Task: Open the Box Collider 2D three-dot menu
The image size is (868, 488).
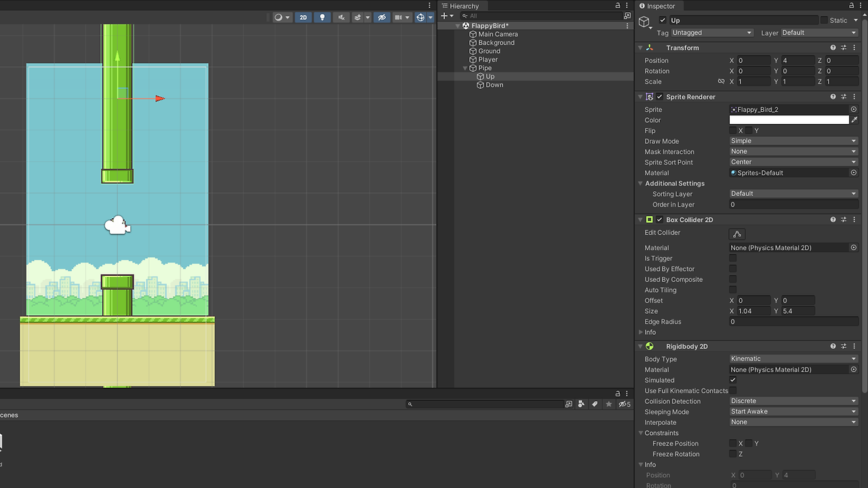Action: point(854,220)
